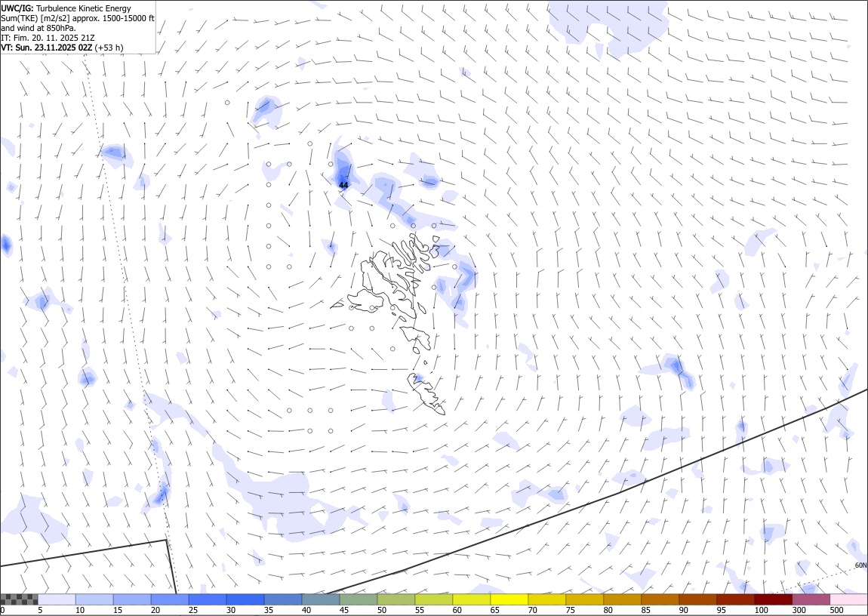Choose the 25–30 blue legend swatch
This screenshot has width=868, height=616.
coord(208,599)
